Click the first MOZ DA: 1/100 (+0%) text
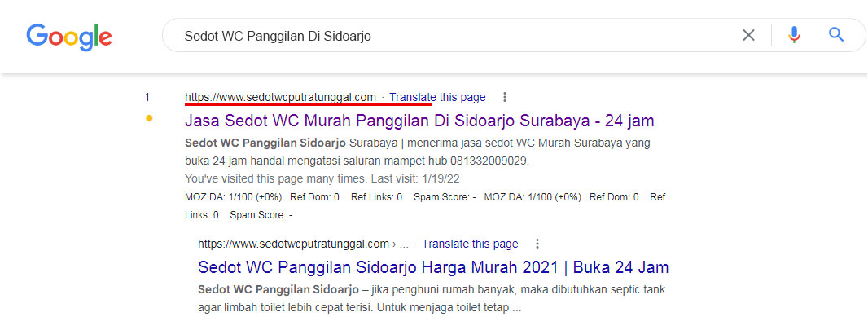868x330 pixels. (234, 196)
